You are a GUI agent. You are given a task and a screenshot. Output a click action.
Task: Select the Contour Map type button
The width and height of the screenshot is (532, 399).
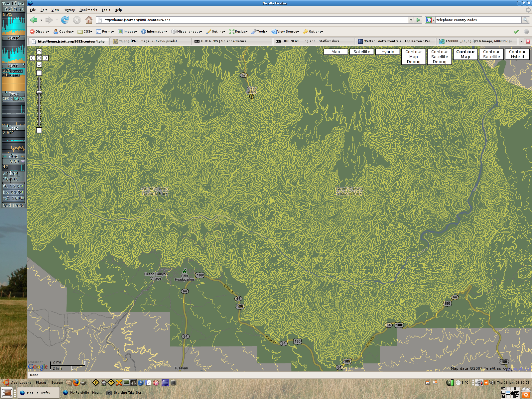coord(465,54)
